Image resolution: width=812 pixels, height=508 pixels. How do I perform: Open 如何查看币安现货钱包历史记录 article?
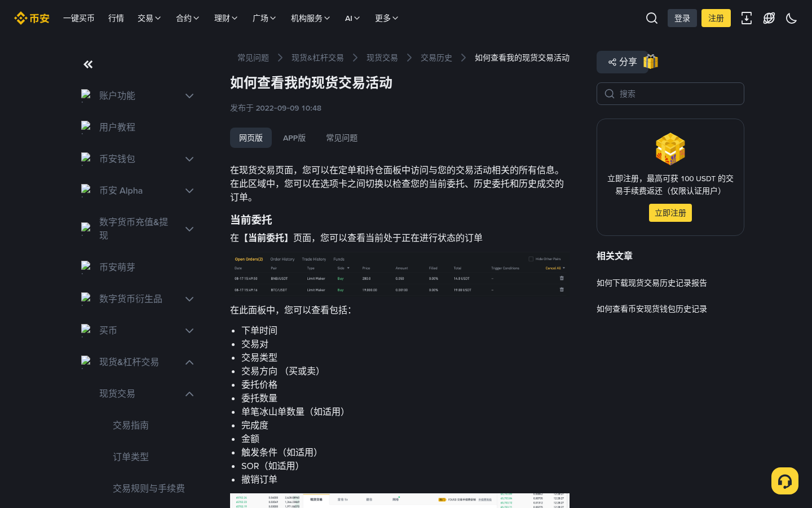click(652, 309)
